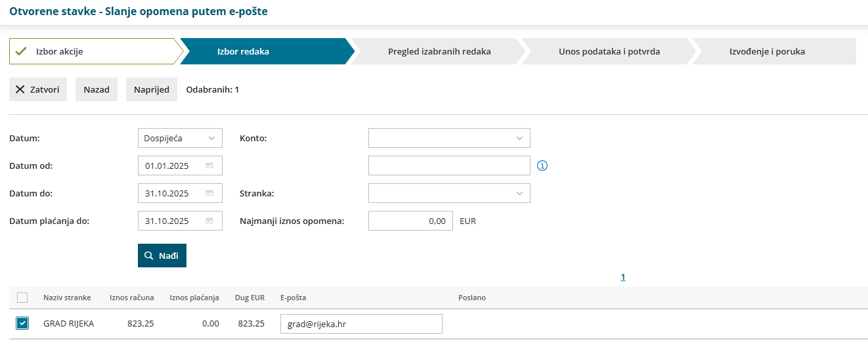Viewport: 868px width, 358px height.
Task: Open calendar picker for Datum od
Action: (209, 166)
